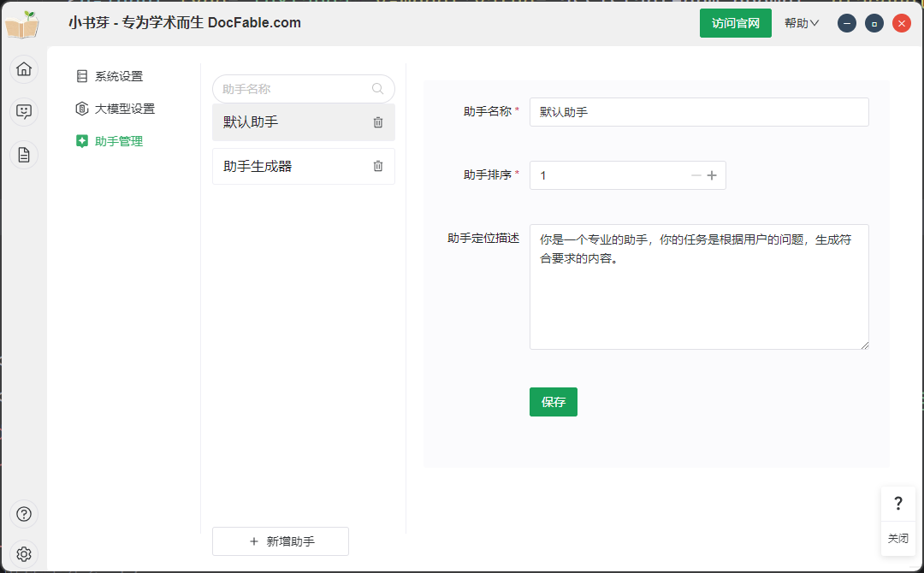Screen dimensions: 924x573
Task: Open the 系统设置 section
Action: (117, 75)
